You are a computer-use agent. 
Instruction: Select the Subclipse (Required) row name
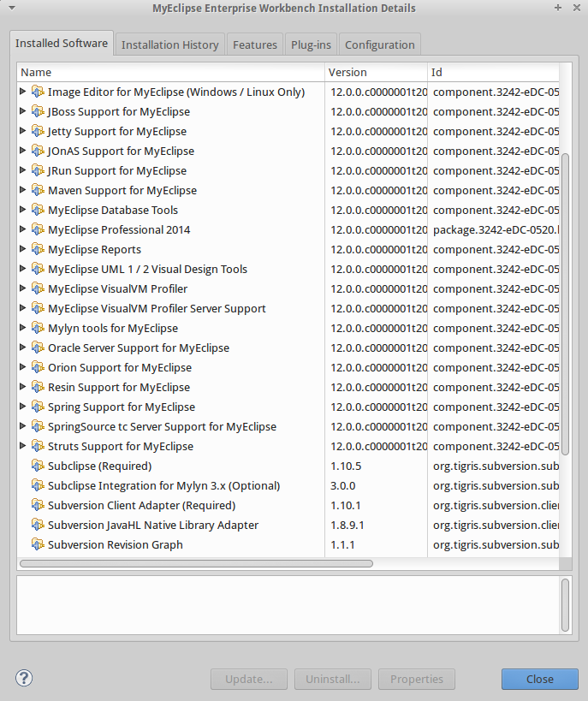pos(100,466)
